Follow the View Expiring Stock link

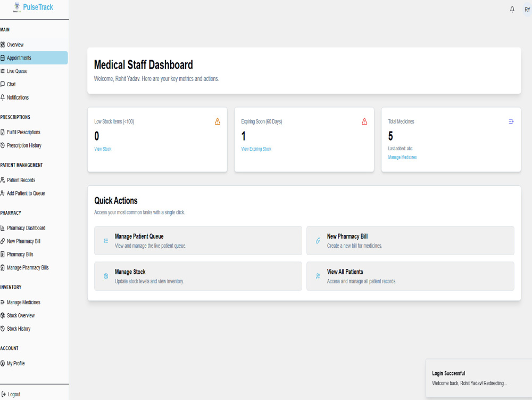[256, 149]
